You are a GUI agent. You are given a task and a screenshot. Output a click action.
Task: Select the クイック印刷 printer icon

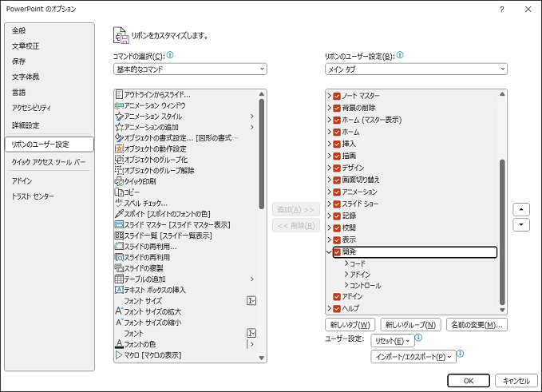[119, 181]
